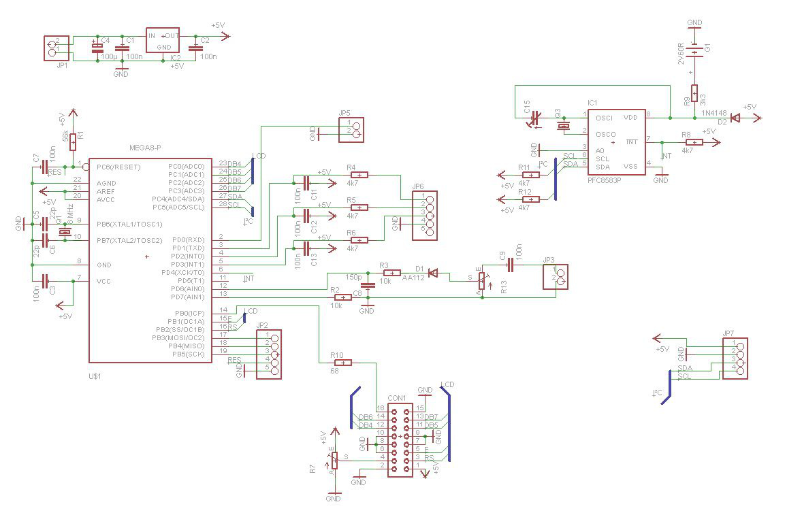This screenshot has height=532, width=802.
Task: Click the MEGA8-P chip name label
Action: tap(145, 148)
